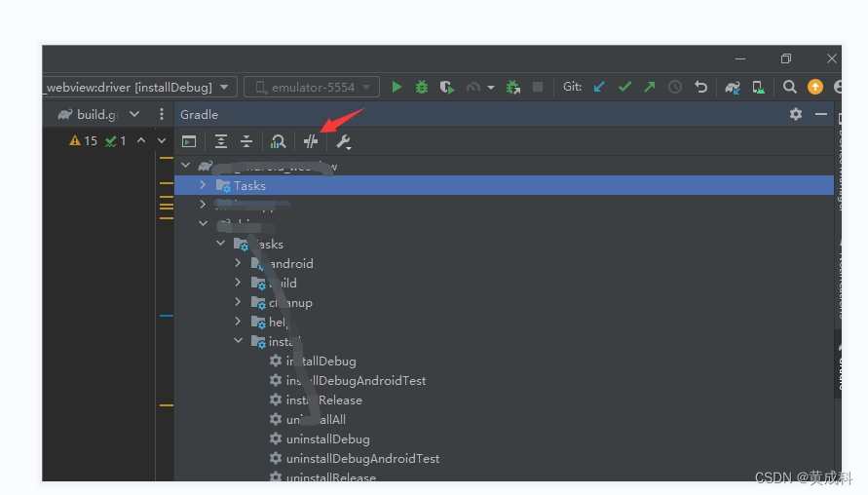
Task: Expand all nodes in Gradle tree
Action: [x=221, y=141]
